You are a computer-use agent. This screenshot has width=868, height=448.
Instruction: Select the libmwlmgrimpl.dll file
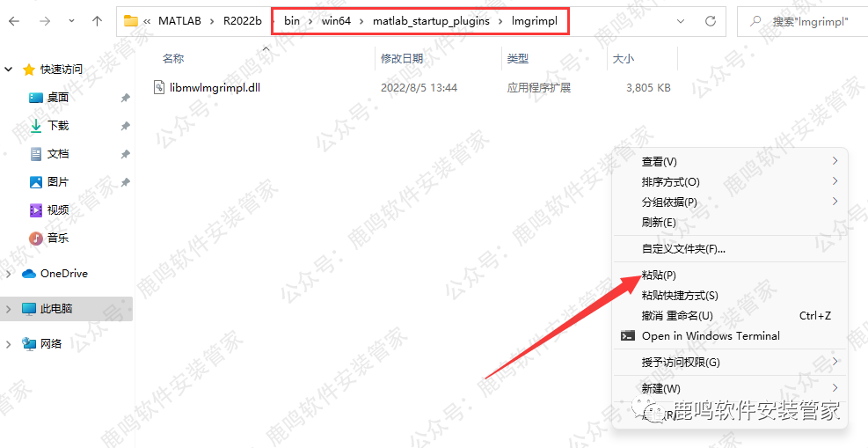coord(215,88)
